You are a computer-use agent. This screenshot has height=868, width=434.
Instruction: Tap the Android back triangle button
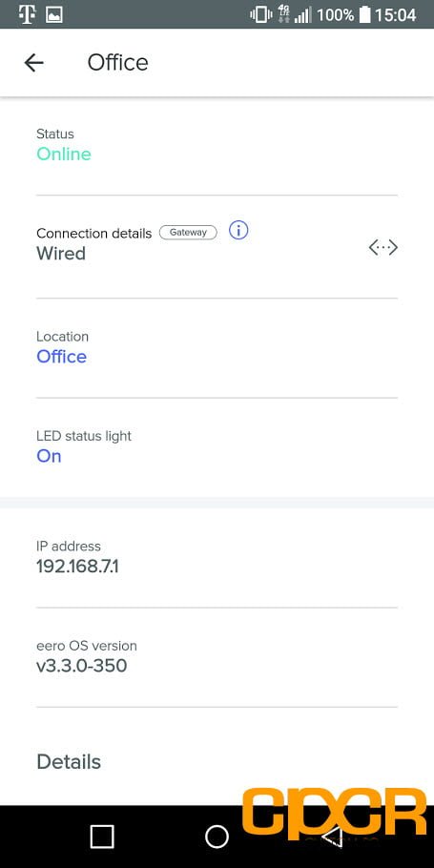[332, 837]
